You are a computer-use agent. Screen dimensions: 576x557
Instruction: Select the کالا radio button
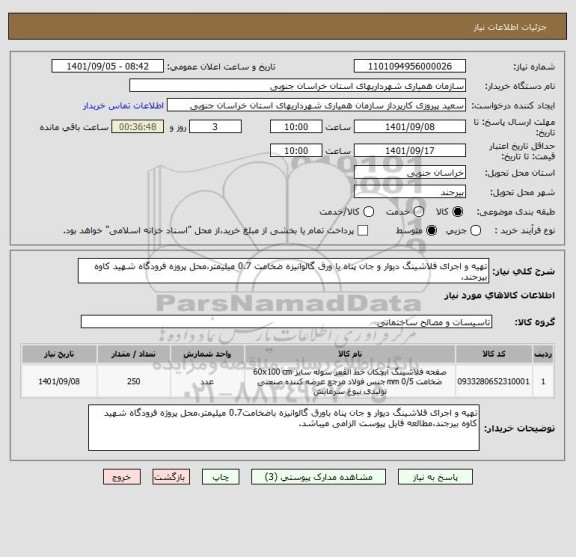[x=458, y=212]
